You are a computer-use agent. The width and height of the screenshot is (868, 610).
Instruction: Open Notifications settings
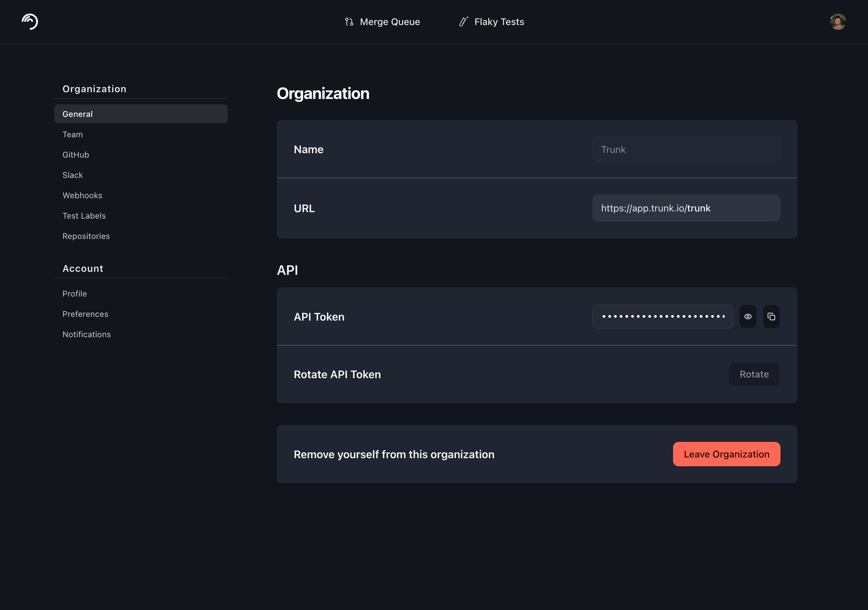pos(141,334)
